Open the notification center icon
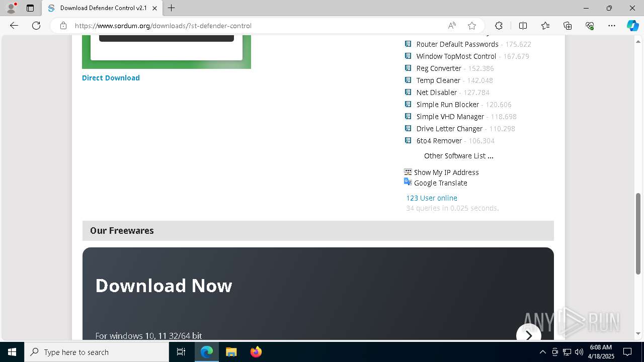The height and width of the screenshot is (362, 644). tap(627, 352)
